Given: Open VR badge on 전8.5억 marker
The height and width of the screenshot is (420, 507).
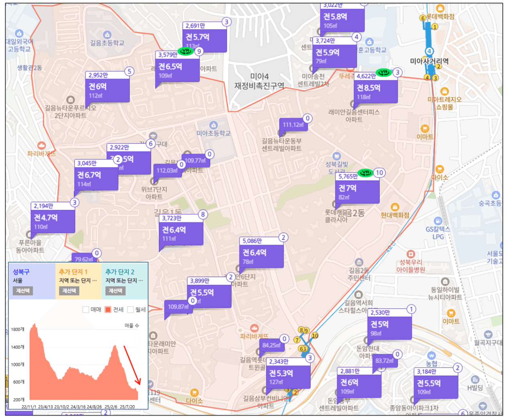Looking at the screenshot, I should point(384,73).
